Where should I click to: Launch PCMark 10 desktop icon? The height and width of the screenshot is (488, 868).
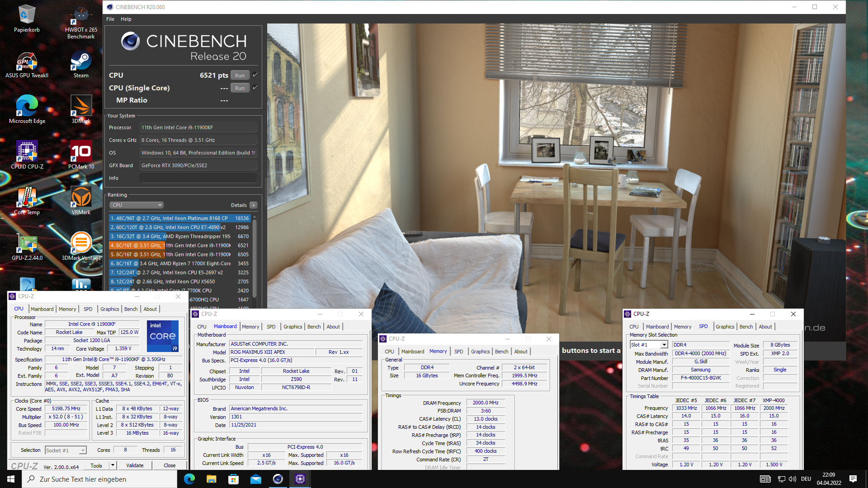[81, 155]
